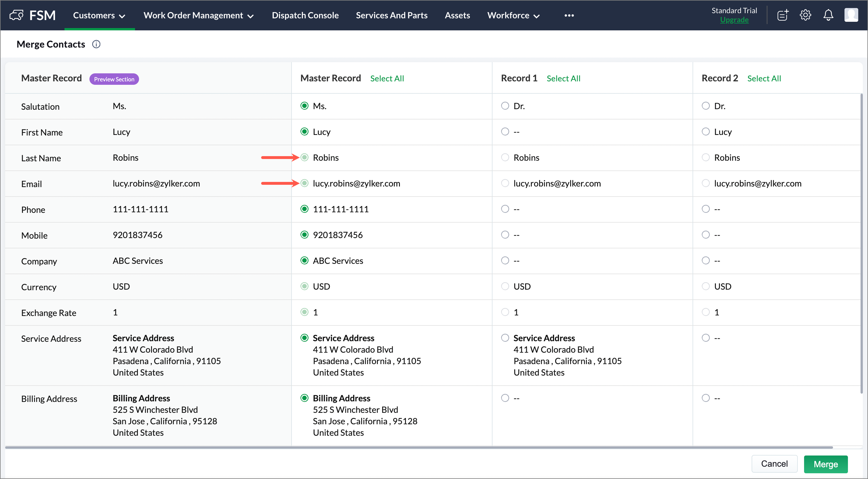Open the more options ellipsis menu
This screenshot has height=479, width=868.
coord(569,15)
